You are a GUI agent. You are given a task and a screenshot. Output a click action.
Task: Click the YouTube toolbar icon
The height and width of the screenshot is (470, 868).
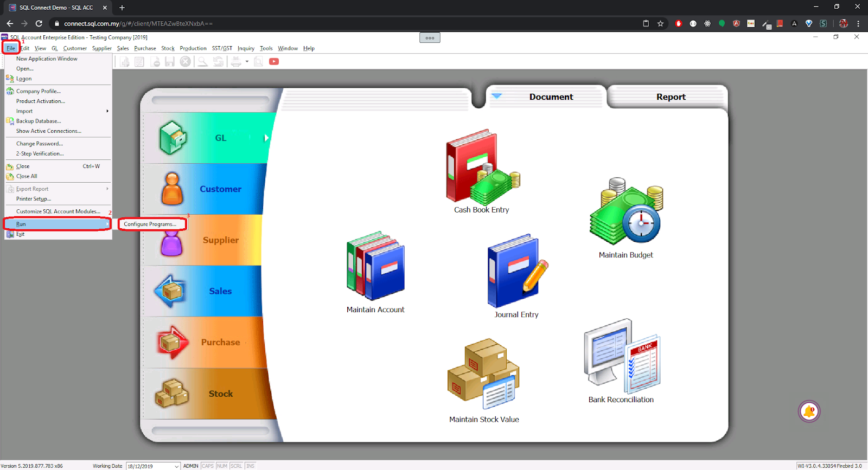pyautogui.click(x=274, y=62)
